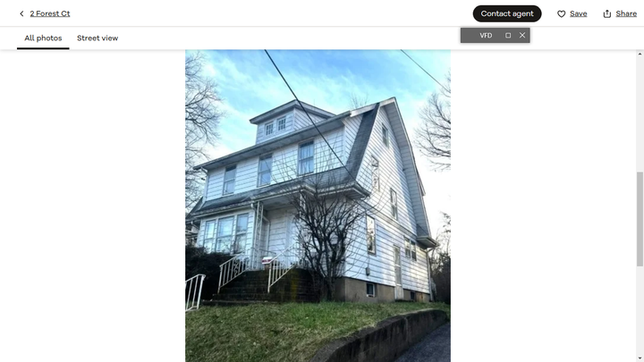Click the Share text link
This screenshot has height=362, width=644.
(626, 14)
